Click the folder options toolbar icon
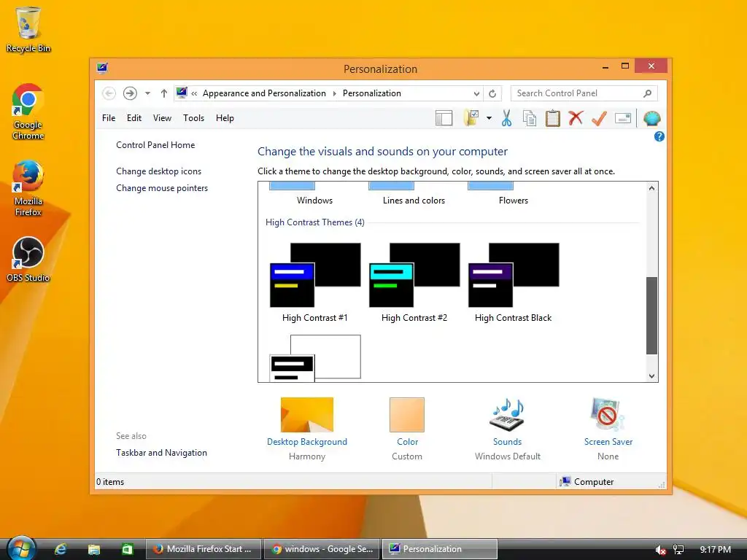 pyautogui.click(x=471, y=118)
